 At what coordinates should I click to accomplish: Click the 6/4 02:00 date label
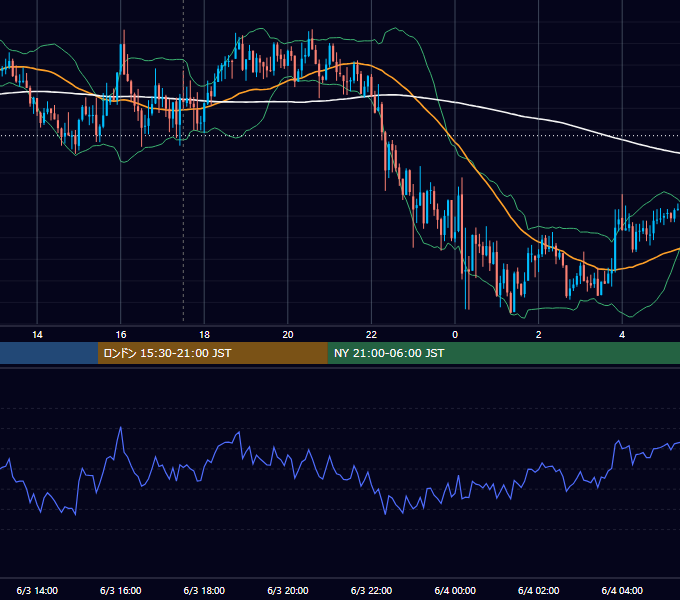click(538, 590)
